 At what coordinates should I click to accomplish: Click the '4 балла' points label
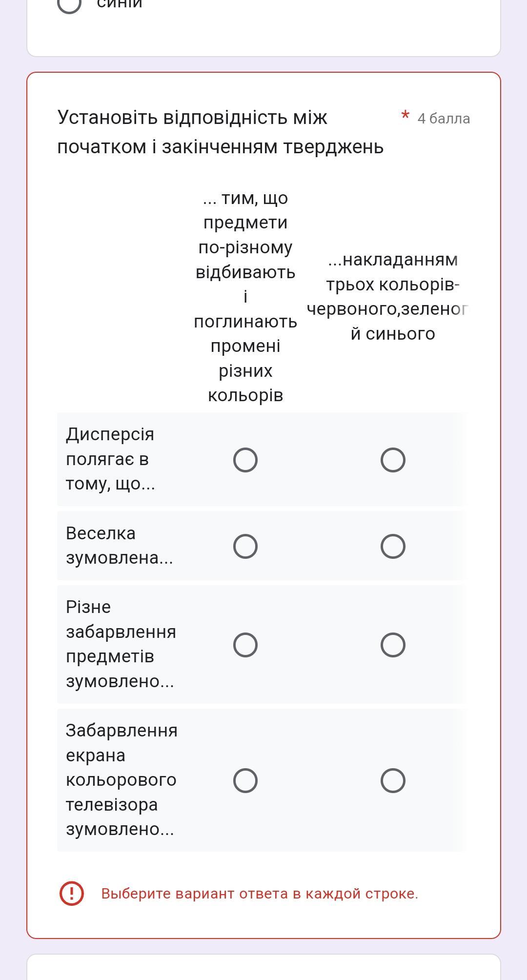point(444,119)
